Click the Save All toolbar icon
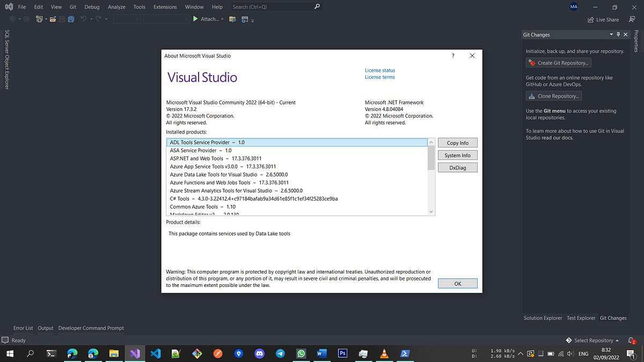Screen dimensions: 644x362 71,19
